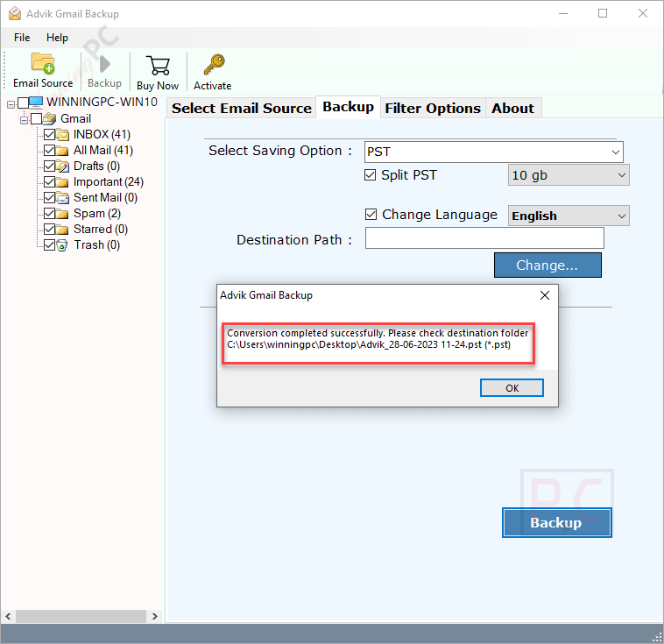Open the Help menu
Viewport: 664px width, 644px height.
(x=57, y=38)
